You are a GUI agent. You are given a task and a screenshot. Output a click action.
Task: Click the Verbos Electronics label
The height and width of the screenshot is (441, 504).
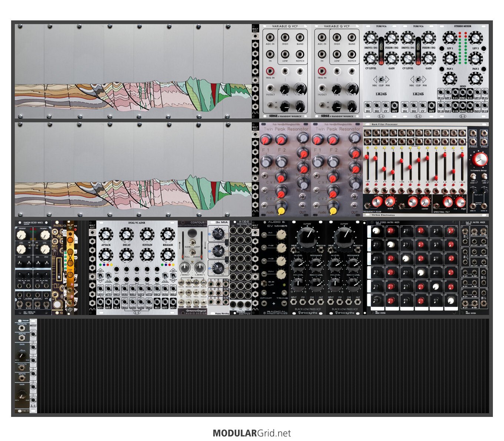pyautogui.click(x=383, y=215)
